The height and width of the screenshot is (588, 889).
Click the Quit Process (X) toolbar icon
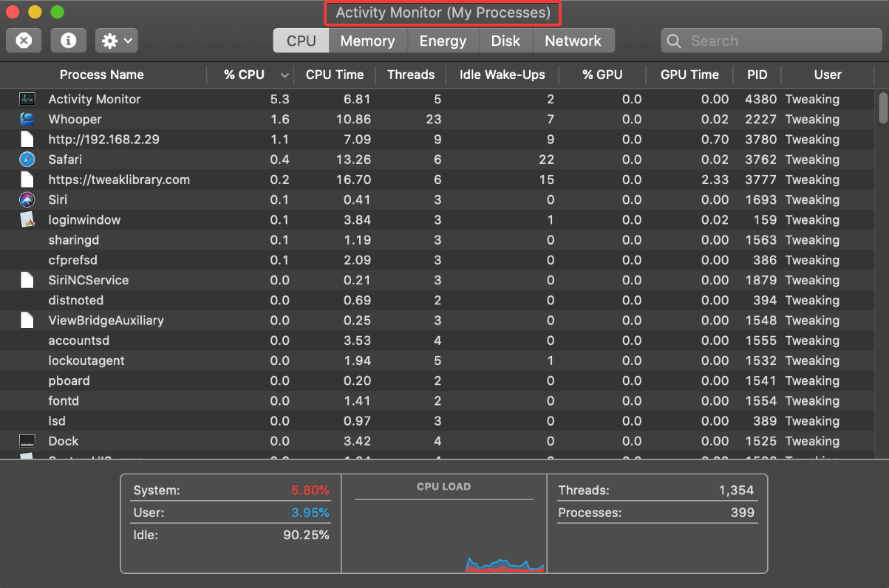pyautogui.click(x=24, y=41)
